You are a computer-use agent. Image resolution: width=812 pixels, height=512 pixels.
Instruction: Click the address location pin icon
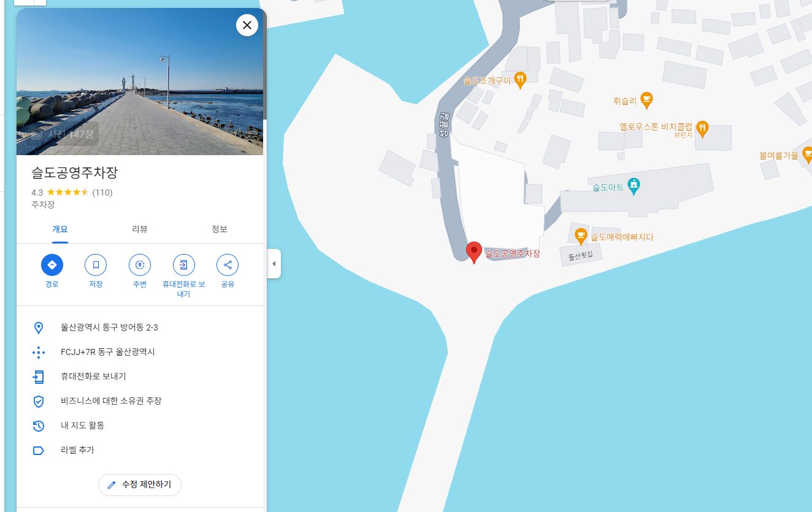[39, 327]
